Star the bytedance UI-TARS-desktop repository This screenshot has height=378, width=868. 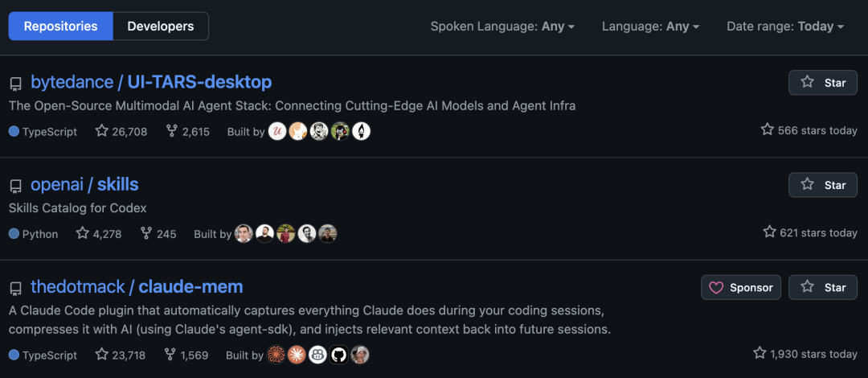822,83
